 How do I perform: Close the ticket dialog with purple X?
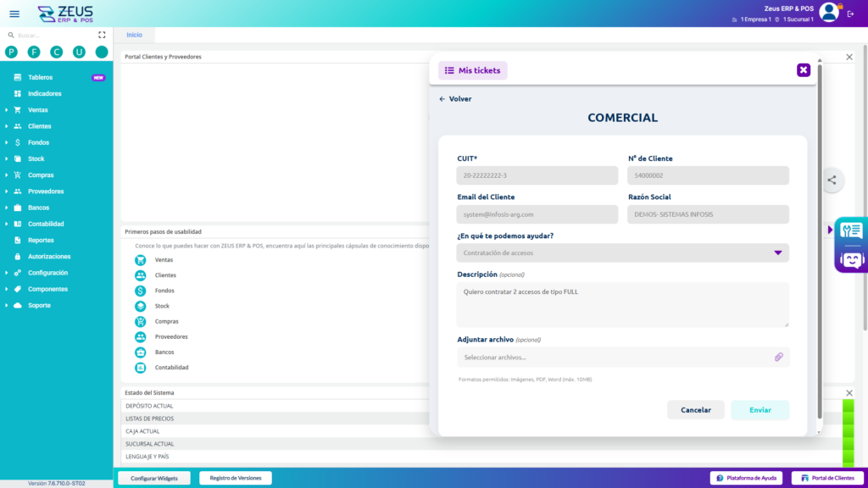(803, 70)
